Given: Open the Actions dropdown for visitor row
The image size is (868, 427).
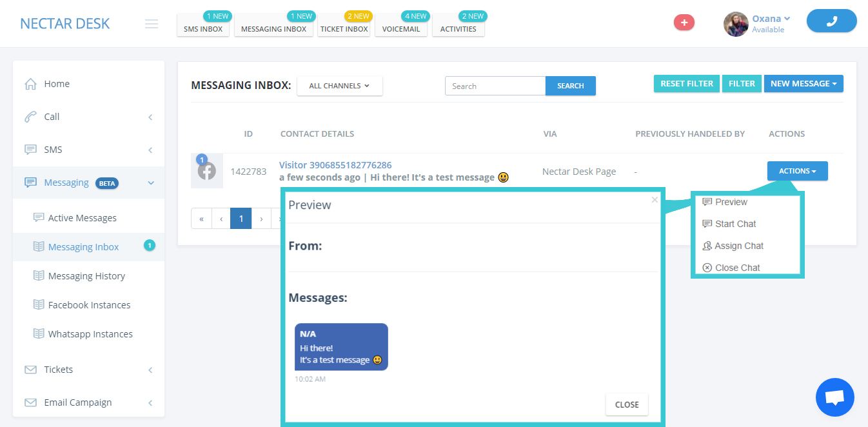Looking at the screenshot, I should [x=798, y=171].
